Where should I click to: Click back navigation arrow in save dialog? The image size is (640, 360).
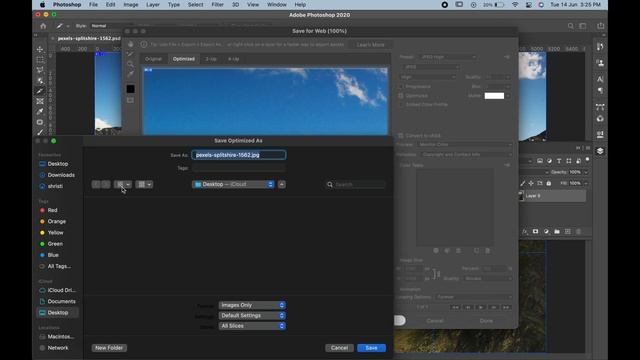(96, 184)
